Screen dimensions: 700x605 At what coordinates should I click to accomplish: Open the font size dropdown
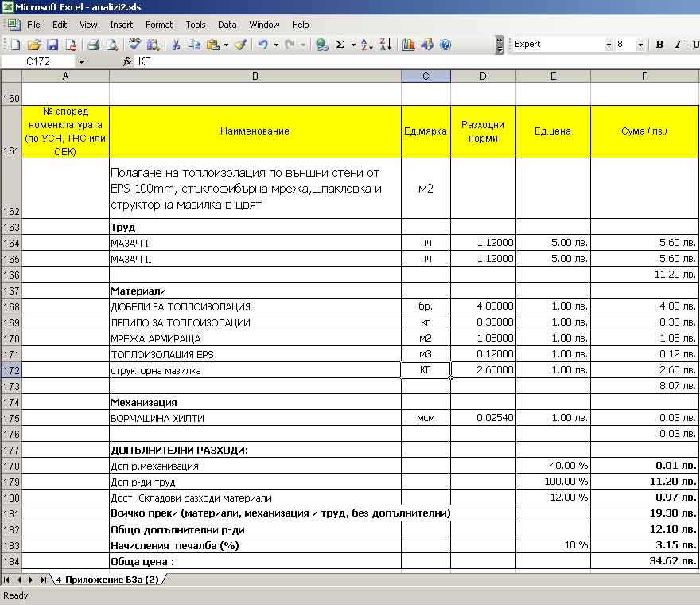(640, 45)
